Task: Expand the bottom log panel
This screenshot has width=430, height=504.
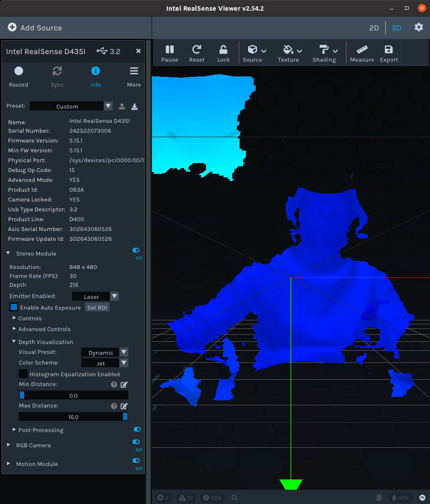Action: pyautogui.click(x=422, y=498)
